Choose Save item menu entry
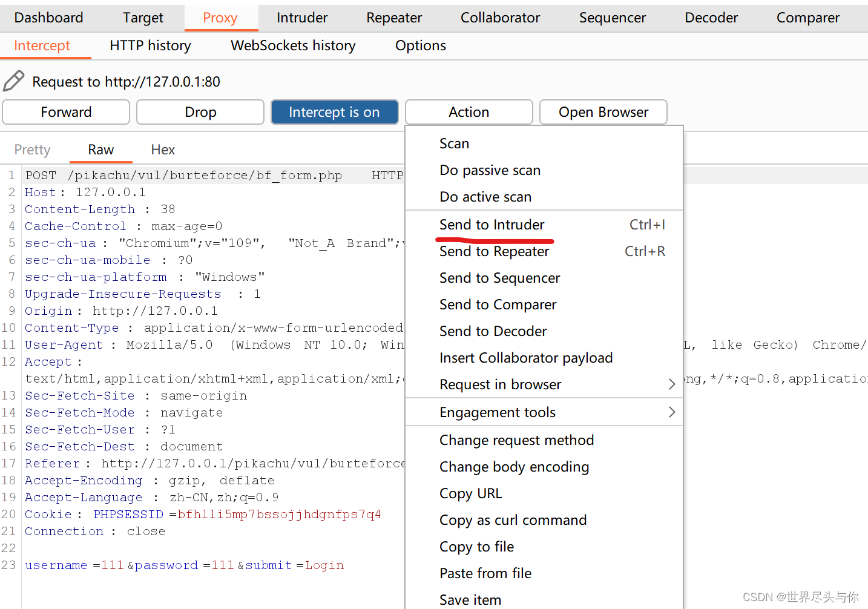 click(x=544, y=599)
